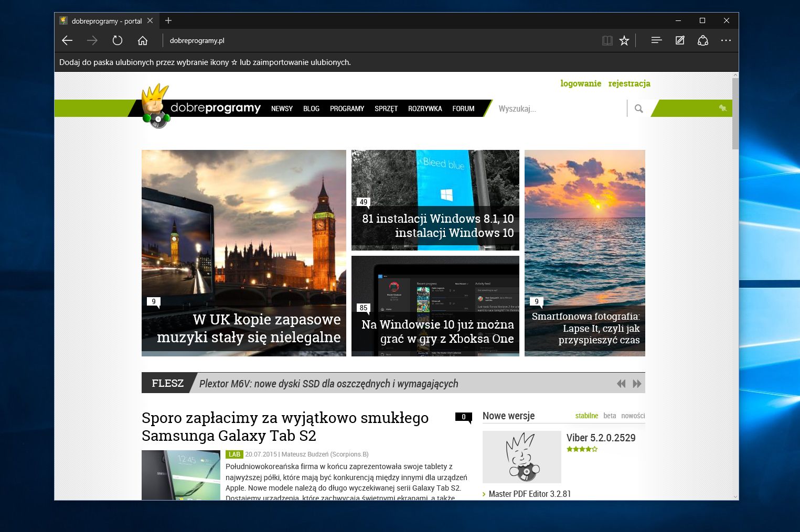Open comment count badge 49 on Windows article

tap(364, 202)
